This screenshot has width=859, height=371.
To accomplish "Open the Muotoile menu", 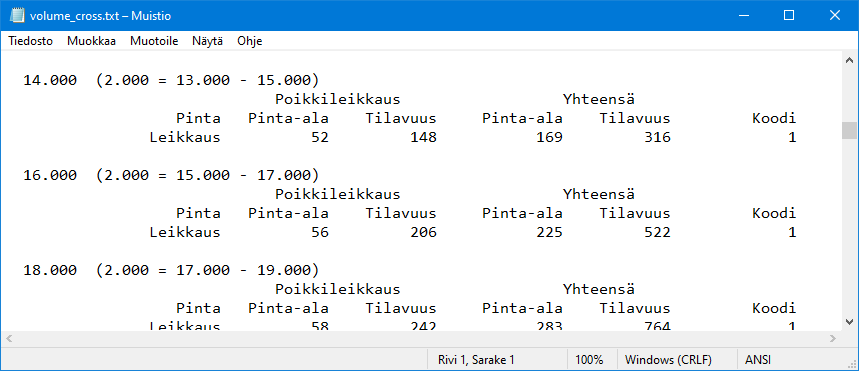I will (x=154, y=41).
